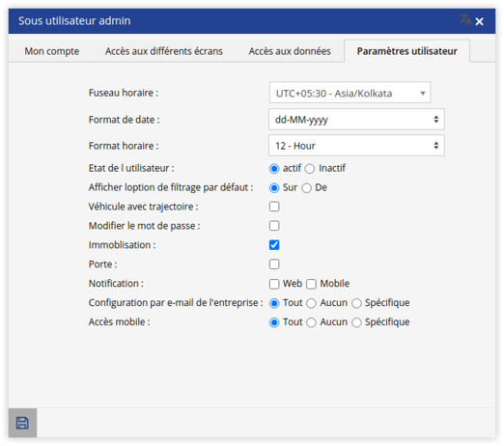Enable Mobile notification checkbox
504x446 pixels.
[311, 284]
